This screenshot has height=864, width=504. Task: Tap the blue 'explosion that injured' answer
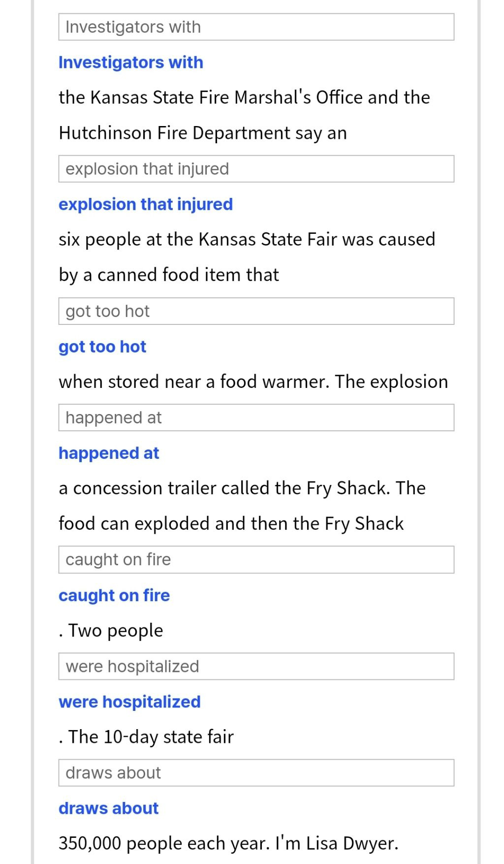click(x=146, y=204)
